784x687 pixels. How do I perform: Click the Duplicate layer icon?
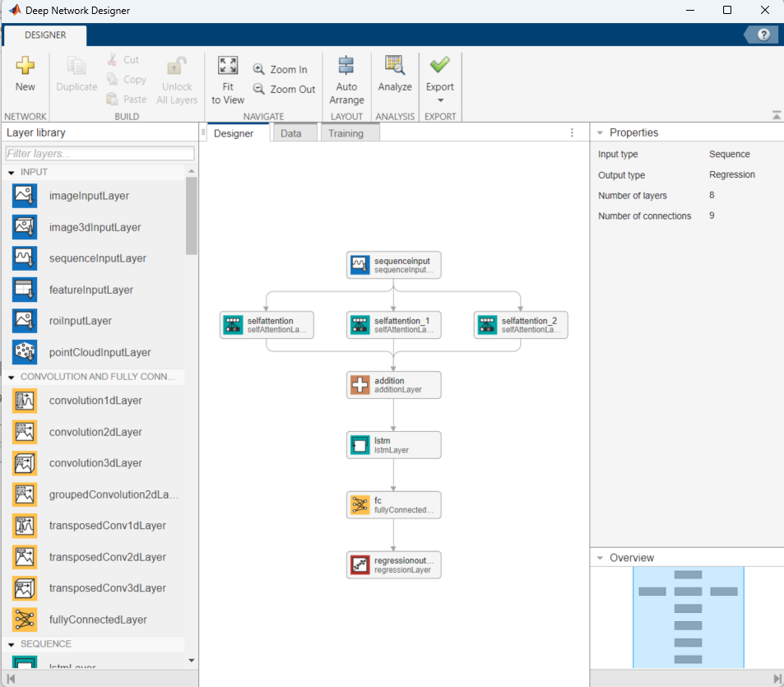(77, 66)
